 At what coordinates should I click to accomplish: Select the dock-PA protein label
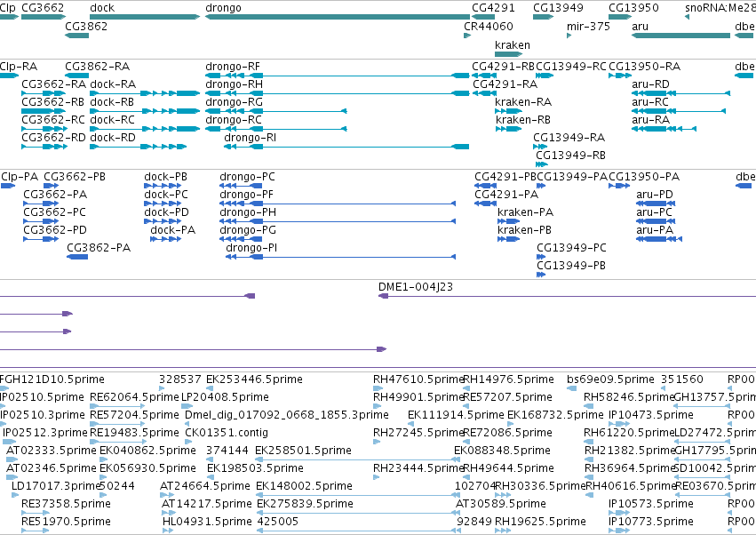[x=172, y=230]
